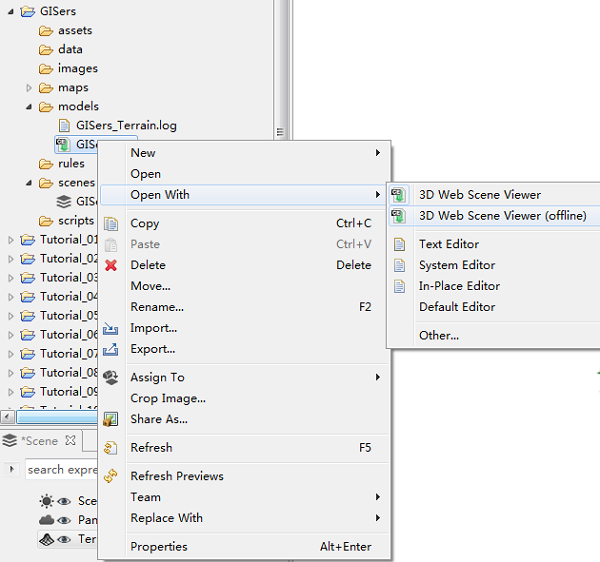
Task: Click the search expression input field
Action: (62, 469)
